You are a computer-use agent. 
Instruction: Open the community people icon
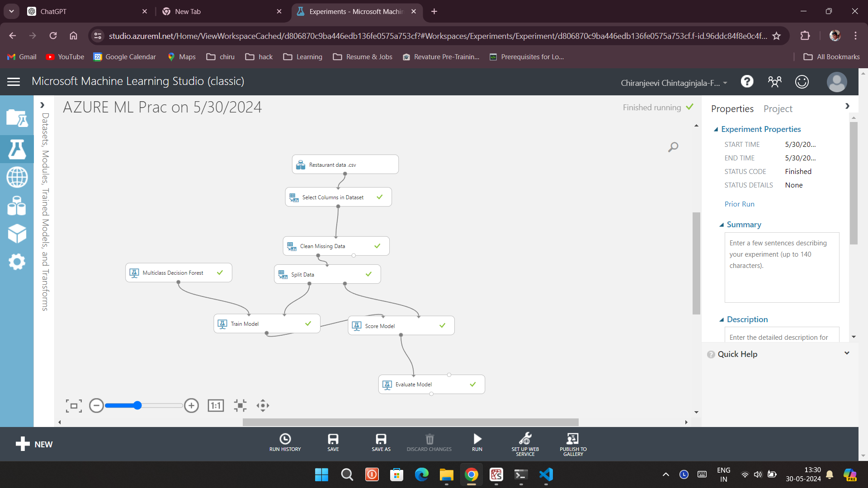[x=774, y=82]
